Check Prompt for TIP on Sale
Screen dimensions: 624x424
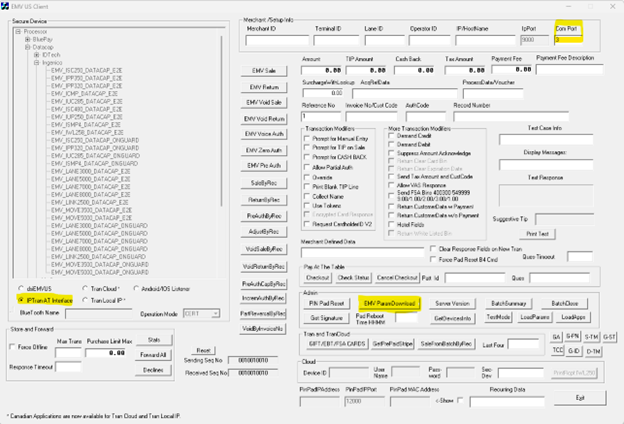click(x=307, y=147)
